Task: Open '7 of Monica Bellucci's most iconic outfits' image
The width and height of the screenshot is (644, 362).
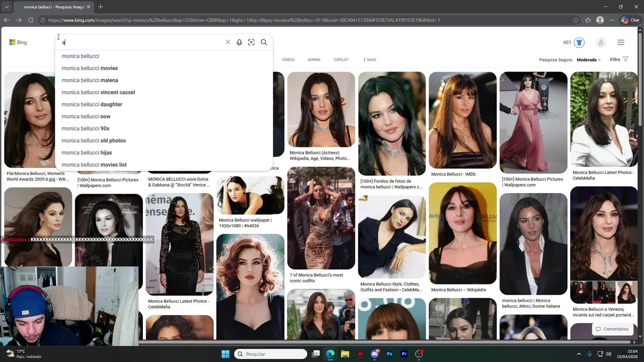Action: pos(321,218)
